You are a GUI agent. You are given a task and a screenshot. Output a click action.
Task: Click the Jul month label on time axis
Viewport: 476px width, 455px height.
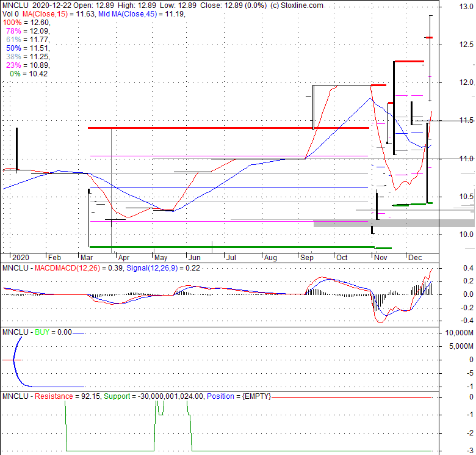(231, 258)
